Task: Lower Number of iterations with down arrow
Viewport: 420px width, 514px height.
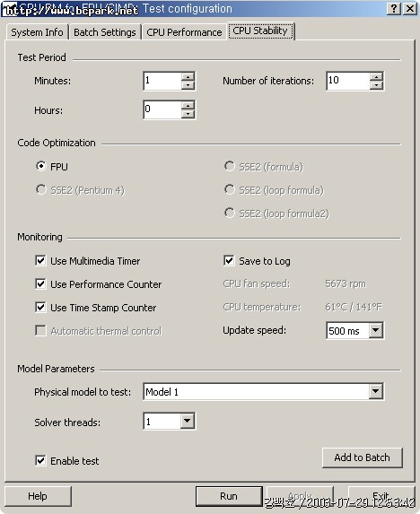Action: click(x=376, y=85)
